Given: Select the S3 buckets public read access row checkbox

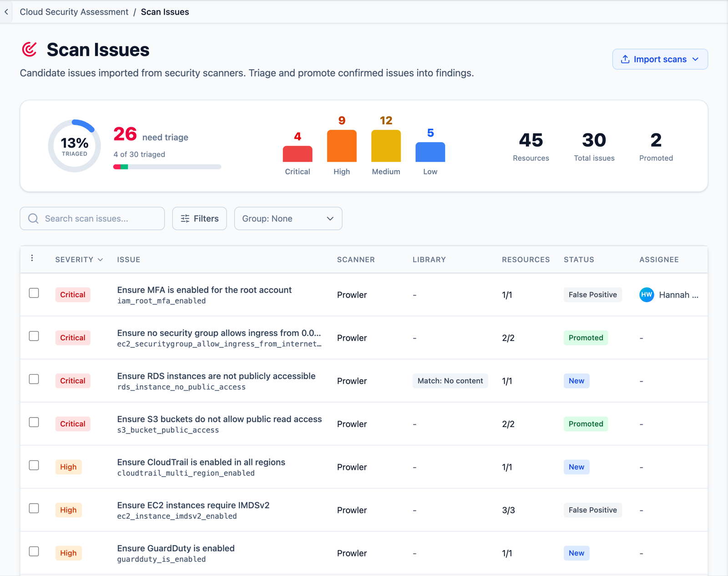Looking at the screenshot, I should pos(34,422).
